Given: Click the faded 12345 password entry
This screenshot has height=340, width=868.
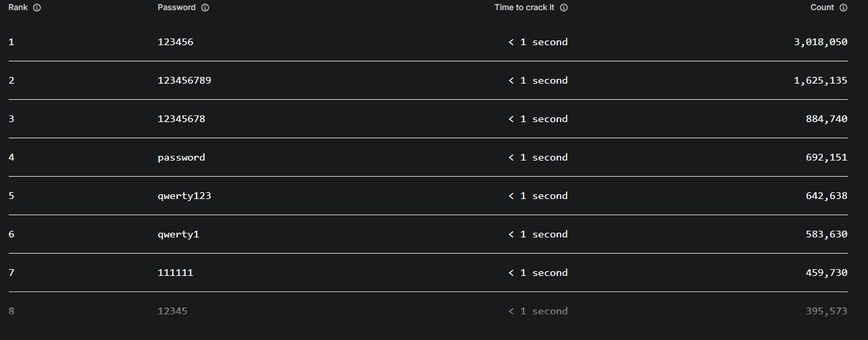Looking at the screenshot, I should [172, 311].
